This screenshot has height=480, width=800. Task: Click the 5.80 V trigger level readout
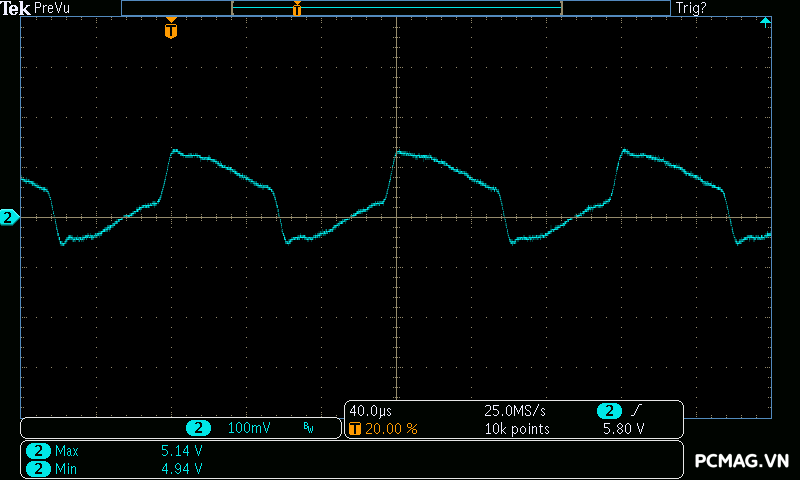(623, 428)
